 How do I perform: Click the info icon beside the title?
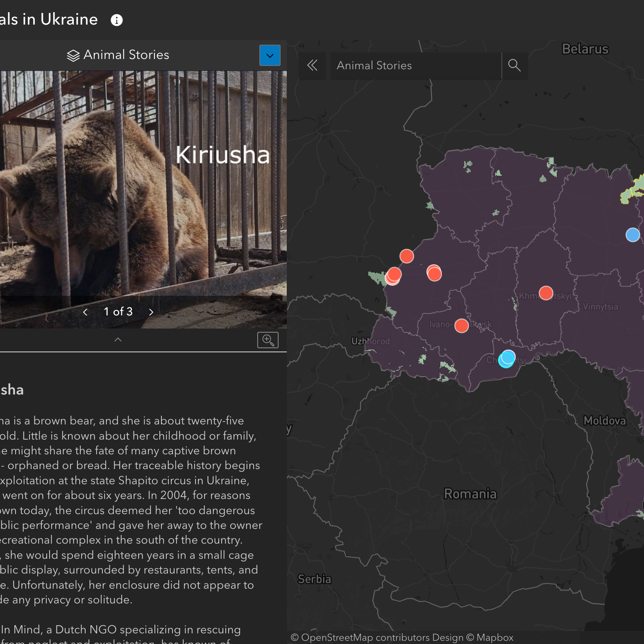tap(117, 20)
